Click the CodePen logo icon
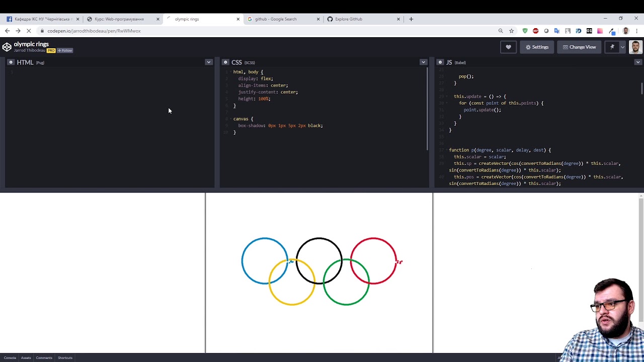644x362 pixels. (x=7, y=47)
